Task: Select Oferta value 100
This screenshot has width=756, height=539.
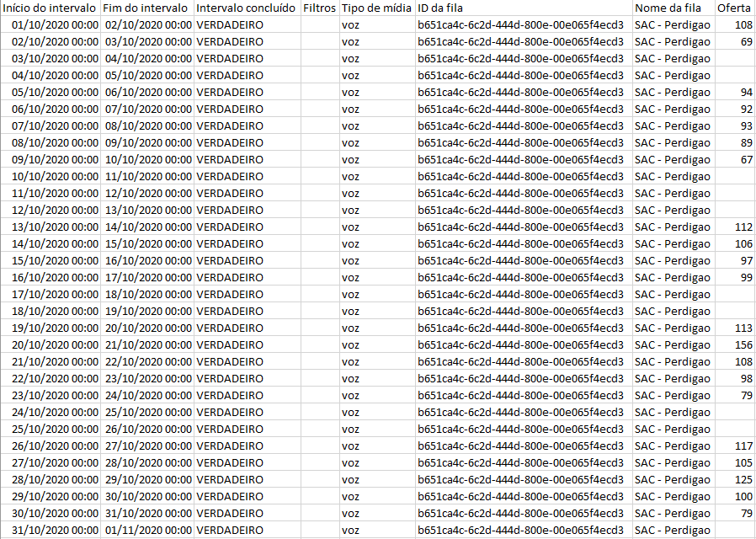Action: click(735, 497)
